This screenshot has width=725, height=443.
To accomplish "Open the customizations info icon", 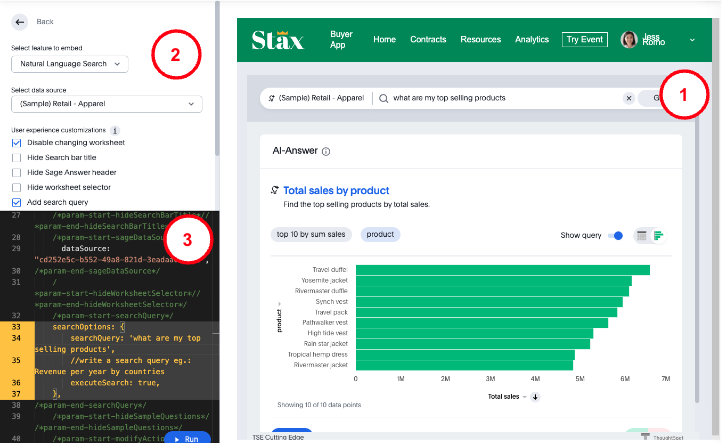I will point(115,130).
